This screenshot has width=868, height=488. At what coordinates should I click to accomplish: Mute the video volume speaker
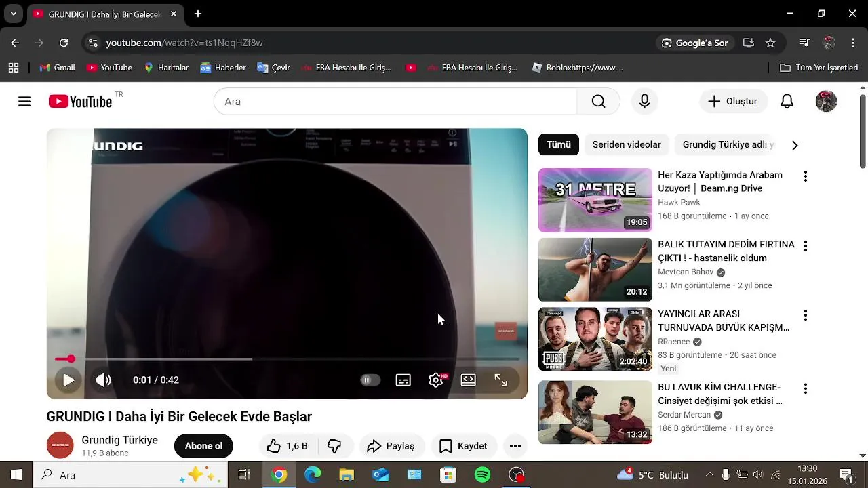pos(103,380)
